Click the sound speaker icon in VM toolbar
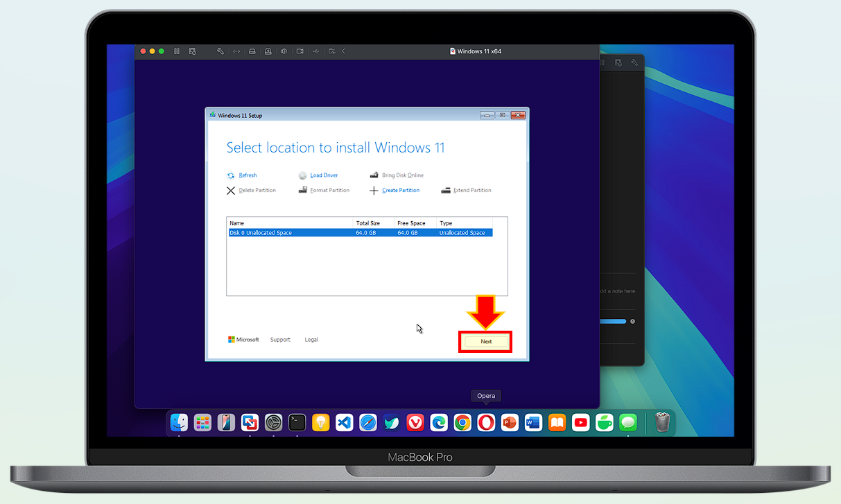The height and width of the screenshot is (504, 841). tap(284, 51)
